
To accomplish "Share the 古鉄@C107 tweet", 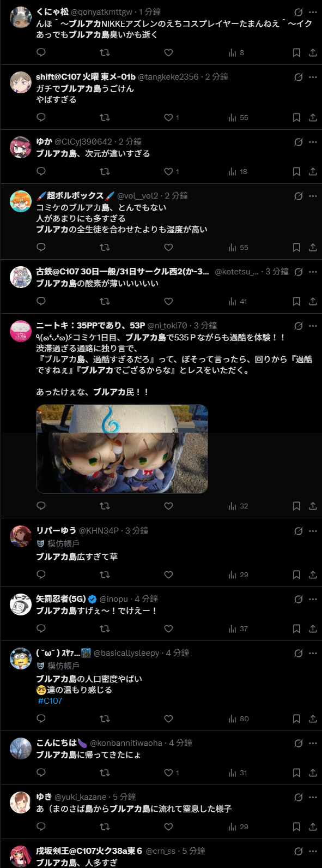I will click(x=313, y=302).
